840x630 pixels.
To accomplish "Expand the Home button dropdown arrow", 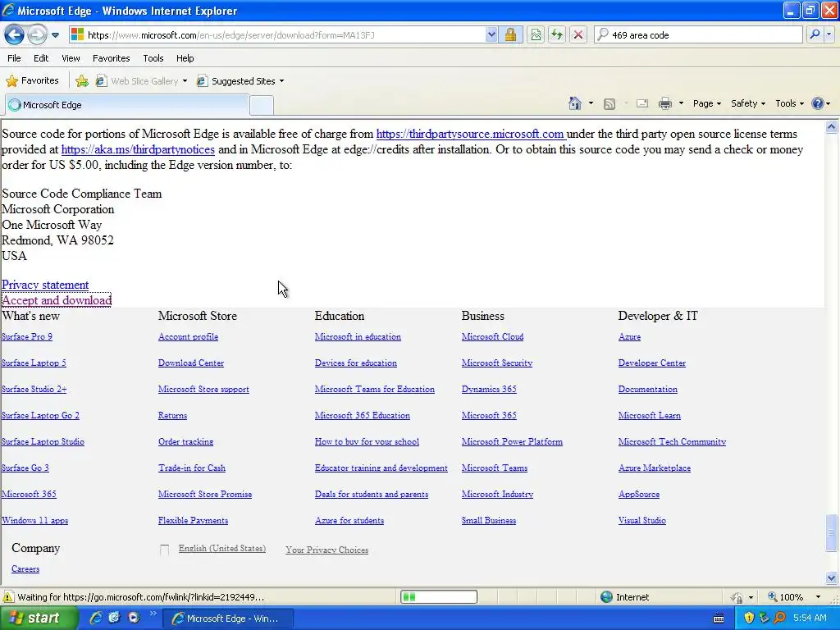I will point(591,103).
